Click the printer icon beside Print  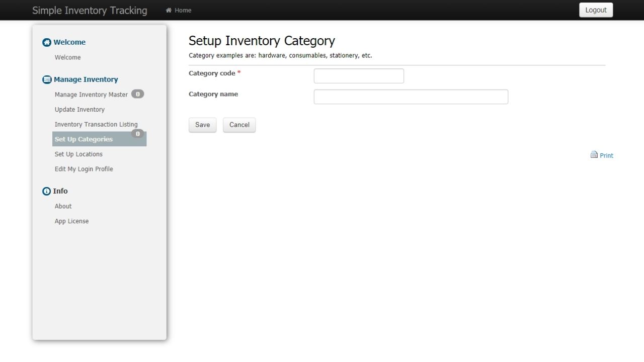tap(594, 155)
